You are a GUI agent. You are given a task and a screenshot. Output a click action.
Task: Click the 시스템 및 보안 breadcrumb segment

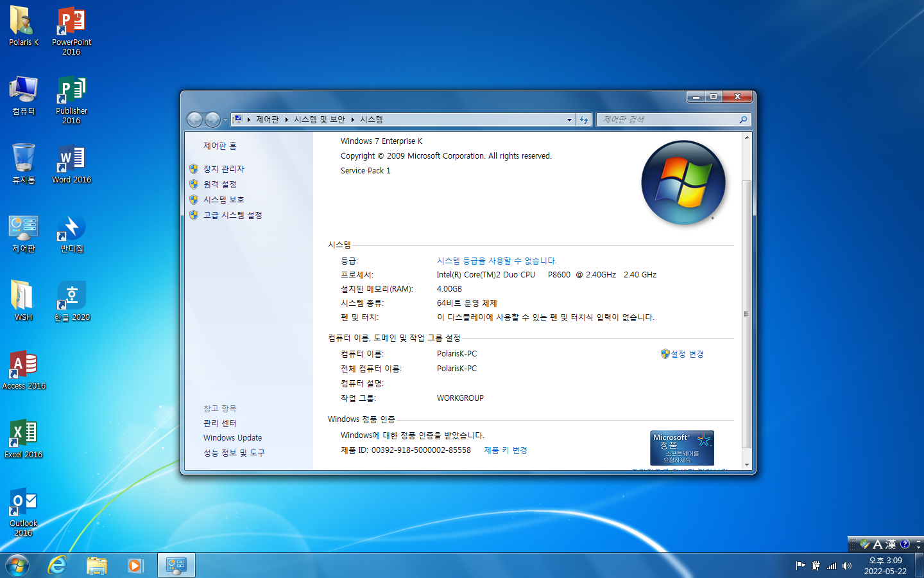320,119
